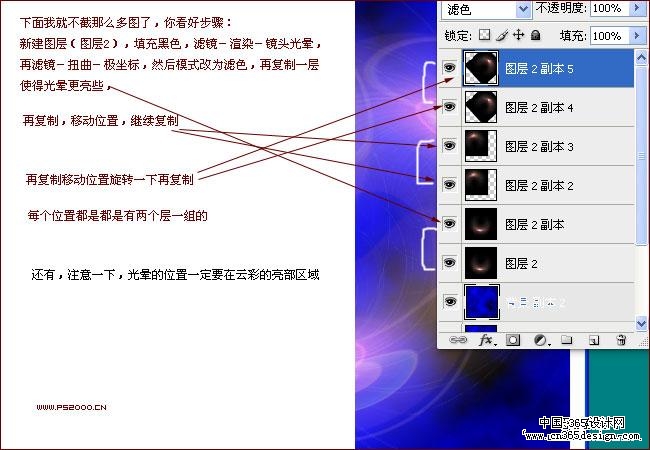The image size is (650, 450).
Task: Click layer name 图层 2
Action: (521, 264)
